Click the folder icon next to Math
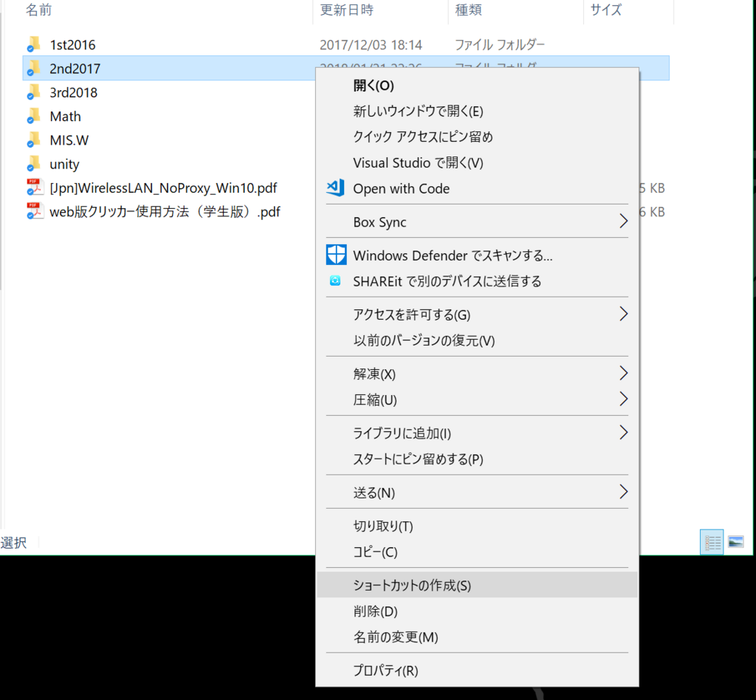756x700 pixels. 34,116
